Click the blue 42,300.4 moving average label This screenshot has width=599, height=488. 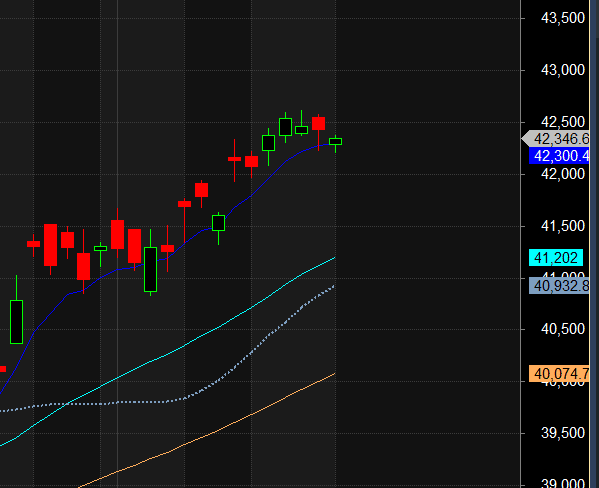point(559,156)
